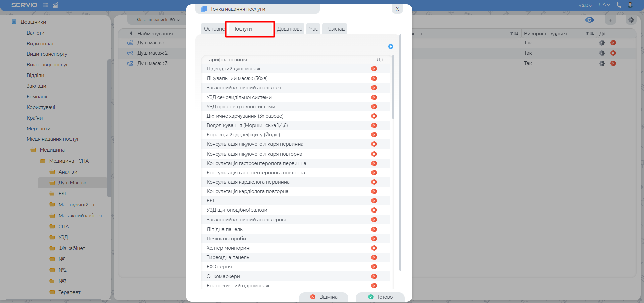Switch to the Розклад tab
Viewport: 644px width, 303px height.
tap(335, 29)
